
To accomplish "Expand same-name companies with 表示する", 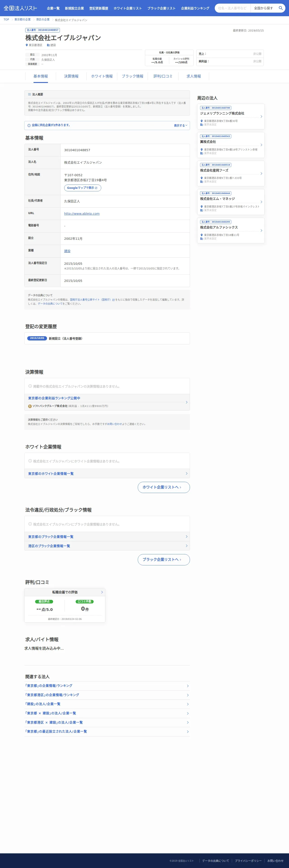I will [181, 125].
